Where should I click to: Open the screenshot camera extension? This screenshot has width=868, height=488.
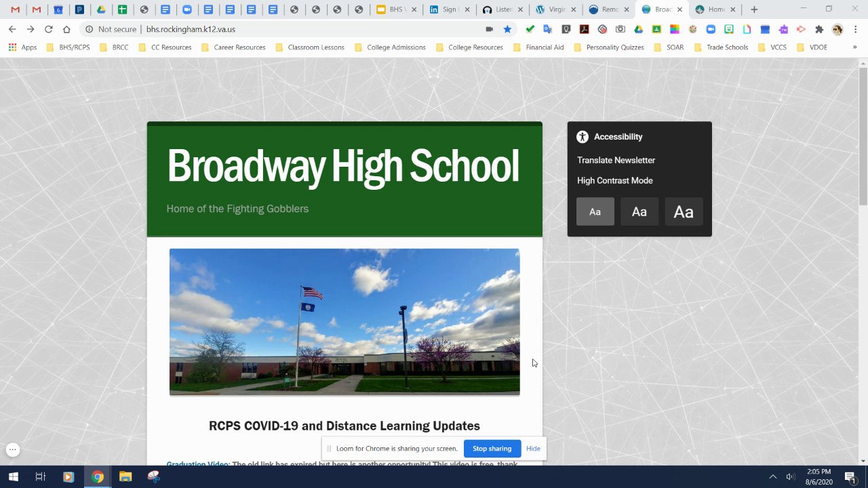(x=620, y=29)
